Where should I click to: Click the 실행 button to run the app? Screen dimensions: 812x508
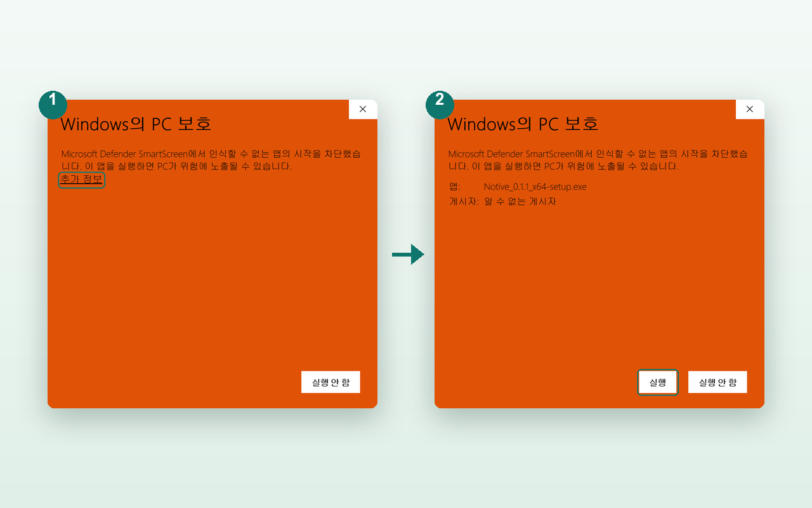tap(658, 382)
